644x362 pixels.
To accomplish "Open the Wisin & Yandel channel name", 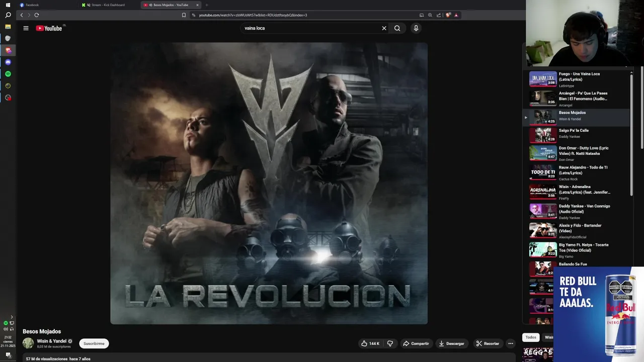I will pos(51,341).
